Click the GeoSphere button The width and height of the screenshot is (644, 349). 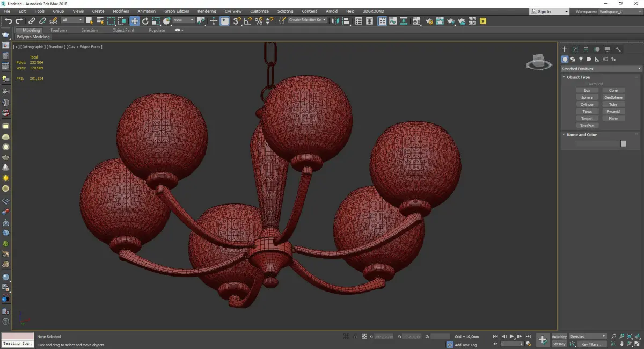[x=613, y=98]
